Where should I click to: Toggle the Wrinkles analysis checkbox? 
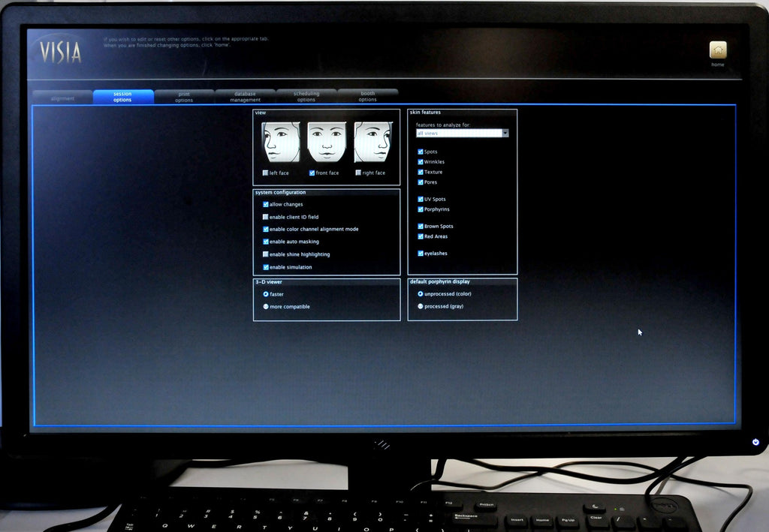tap(420, 161)
